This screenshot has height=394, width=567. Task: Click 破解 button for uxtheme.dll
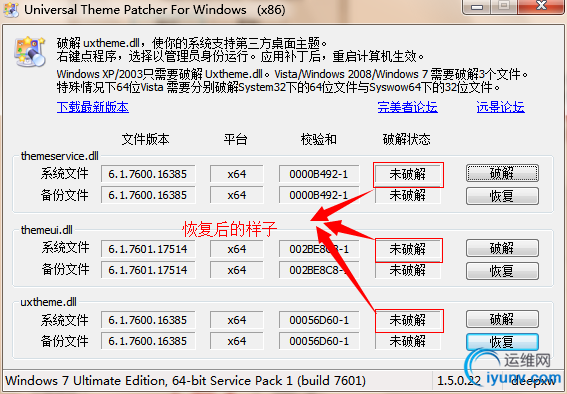pyautogui.click(x=502, y=320)
